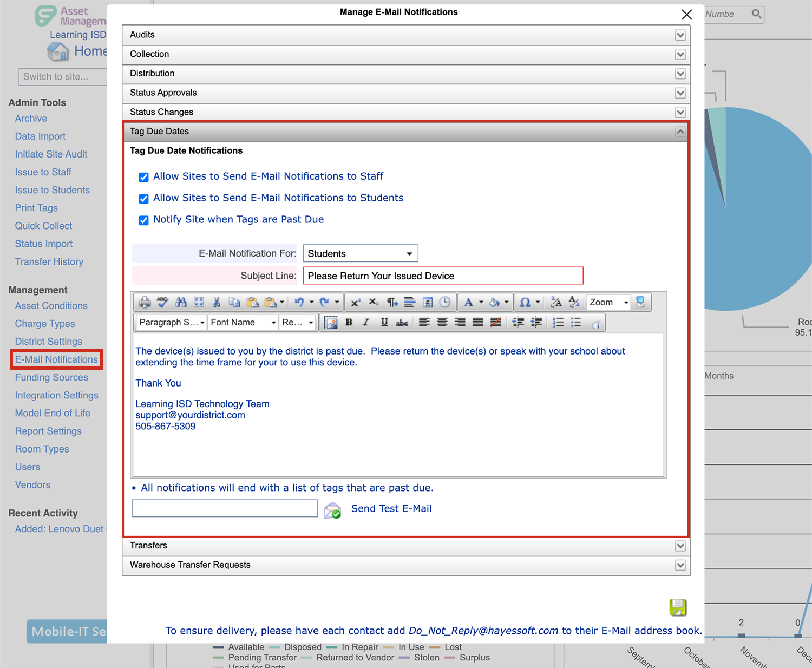This screenshot has height=668, width=812.
Task: Apply subscript formatting
Action: (374, 302)
